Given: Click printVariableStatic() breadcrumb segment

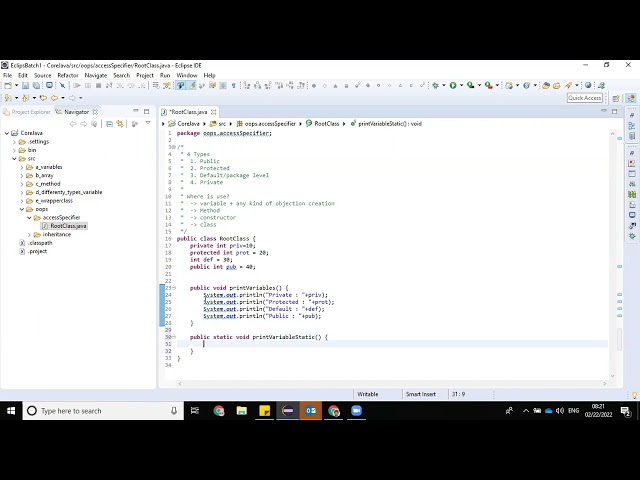Looking at the screenshot, I should (x=386, y=124).
